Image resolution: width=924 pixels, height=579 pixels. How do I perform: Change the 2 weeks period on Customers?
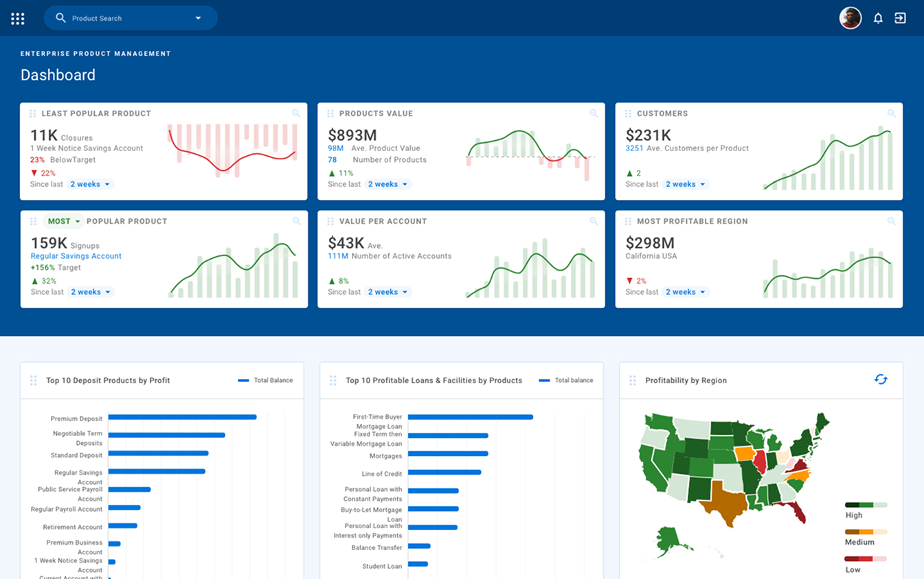(x=686, y=184)
